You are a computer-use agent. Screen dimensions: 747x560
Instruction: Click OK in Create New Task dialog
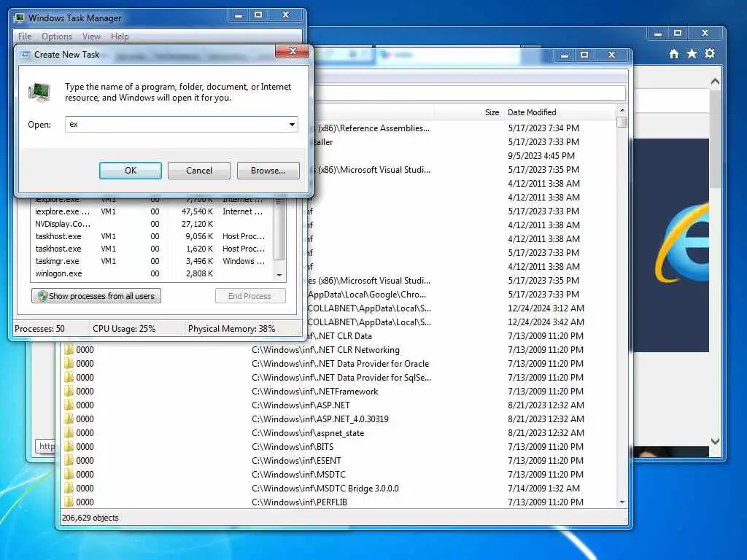(130, 171)
